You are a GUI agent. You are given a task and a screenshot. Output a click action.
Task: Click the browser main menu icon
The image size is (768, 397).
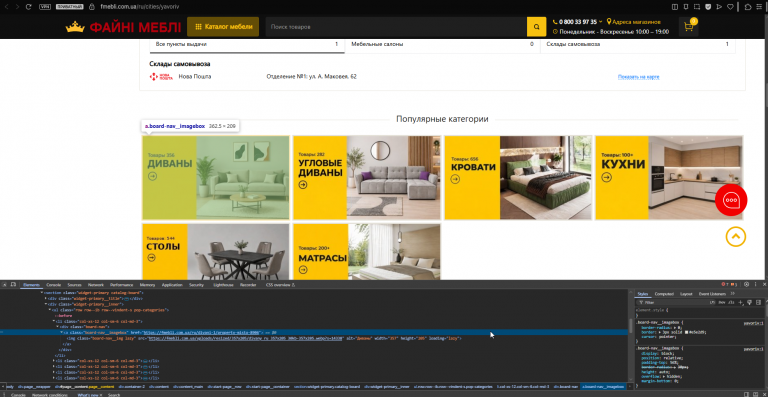click(x=760, y=7)
